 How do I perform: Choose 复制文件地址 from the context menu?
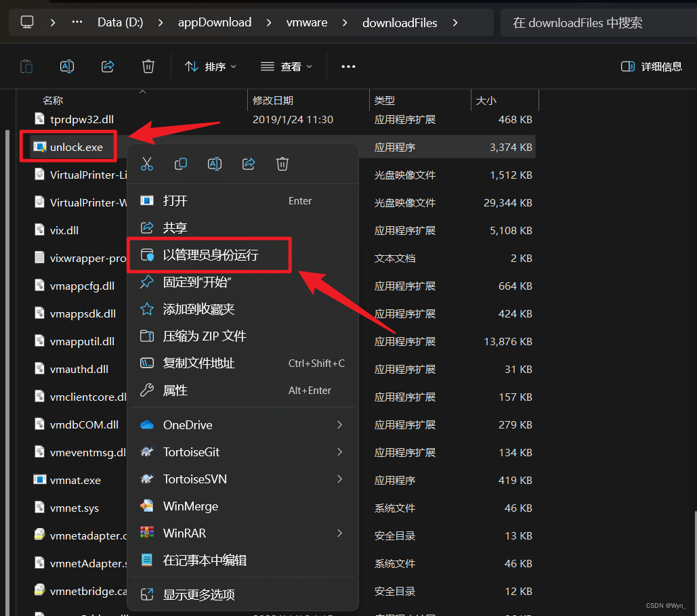click(x=242, y=364)
